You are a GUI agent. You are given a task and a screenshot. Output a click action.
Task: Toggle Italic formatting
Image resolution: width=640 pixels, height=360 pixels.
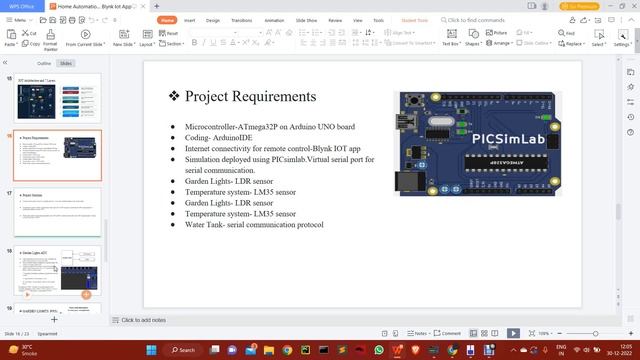204,42
